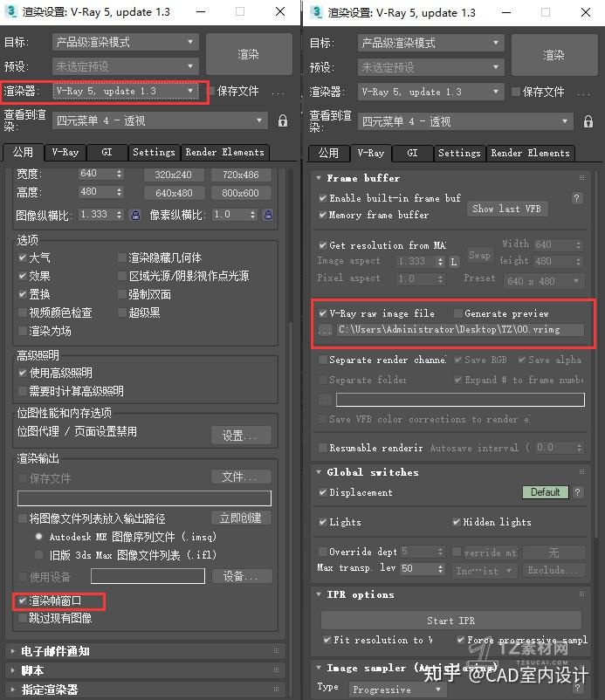Toggle 大气 atmosphere checkbox
The image size is (605, 700).
point(23,257)
